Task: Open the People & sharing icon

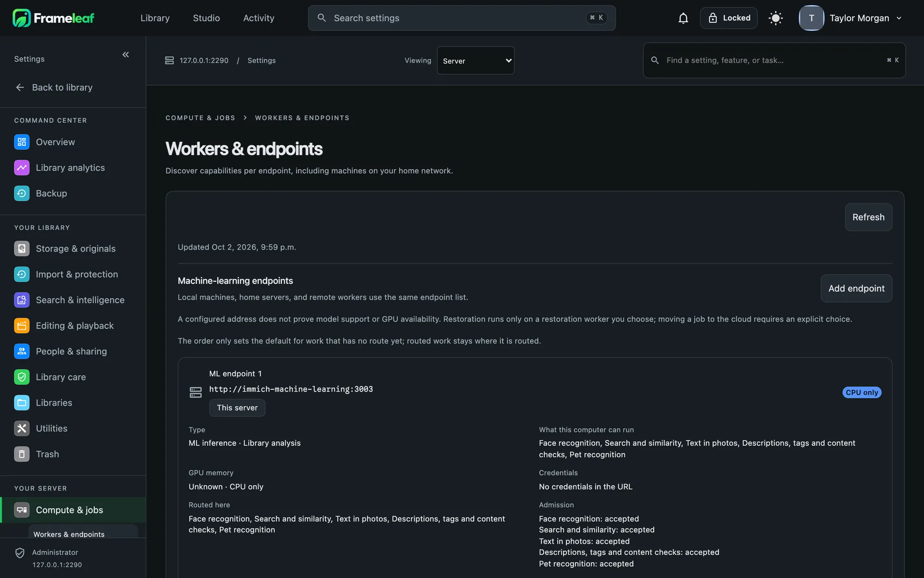Action: tap(22, 351)
